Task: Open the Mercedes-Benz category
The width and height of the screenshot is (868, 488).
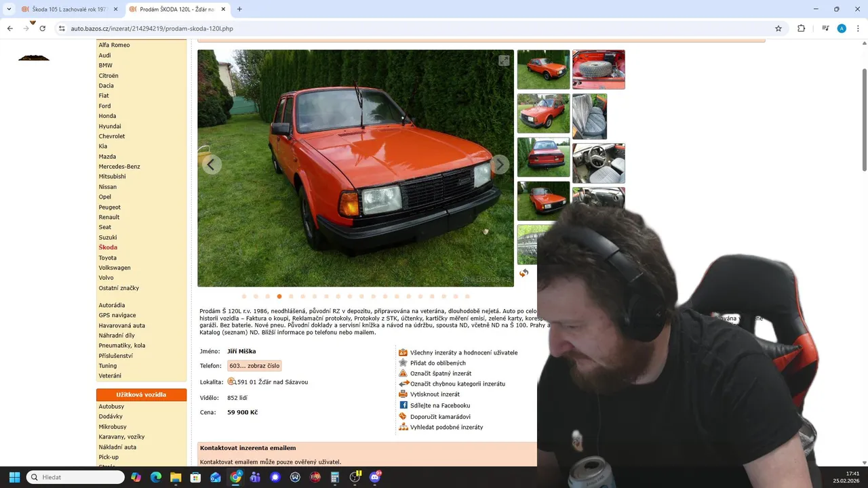Action: 119,166
